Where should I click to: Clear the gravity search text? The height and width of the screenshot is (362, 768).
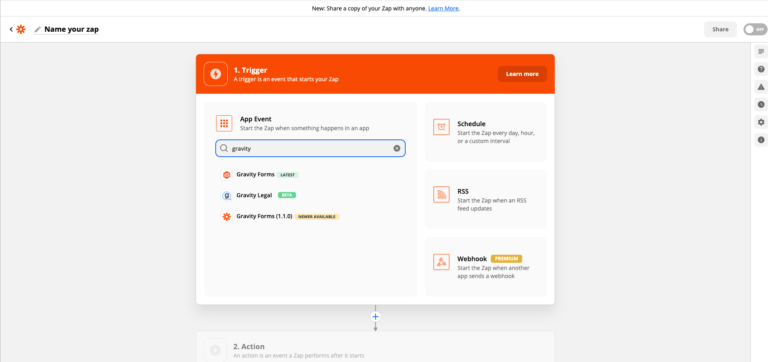pyautogui.click(x=397, y=148)
